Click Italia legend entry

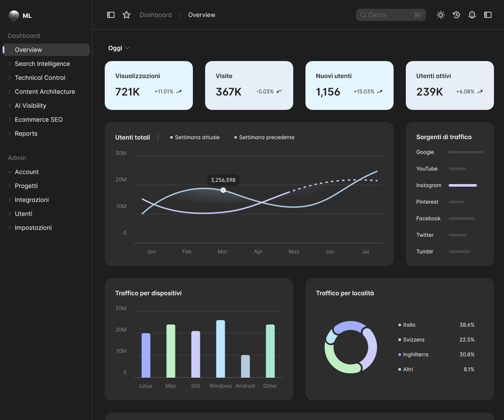click(x=407, y=325)
